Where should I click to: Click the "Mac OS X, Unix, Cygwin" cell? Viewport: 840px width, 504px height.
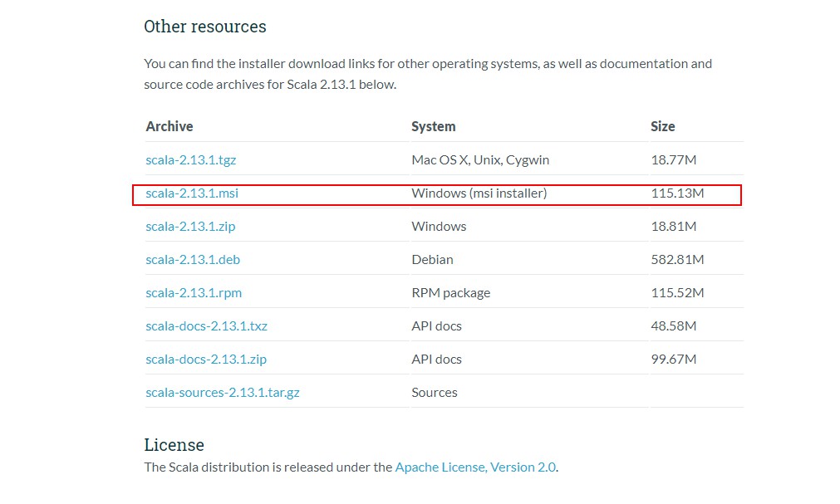(x=480, y=160)
